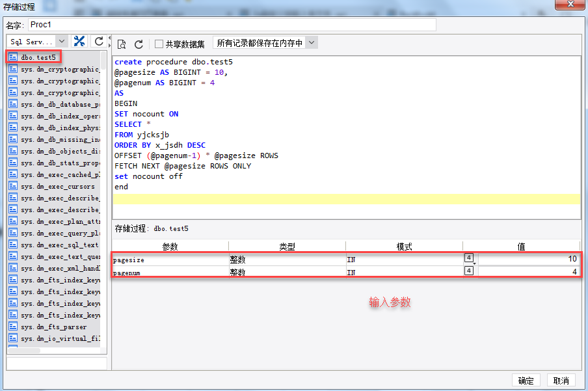Image resolution: width=588 pixels, height=391 pixels.
Task: Select sys.dm_exec_xml_hand procedure entry
Action: click(x=60, y=268)
